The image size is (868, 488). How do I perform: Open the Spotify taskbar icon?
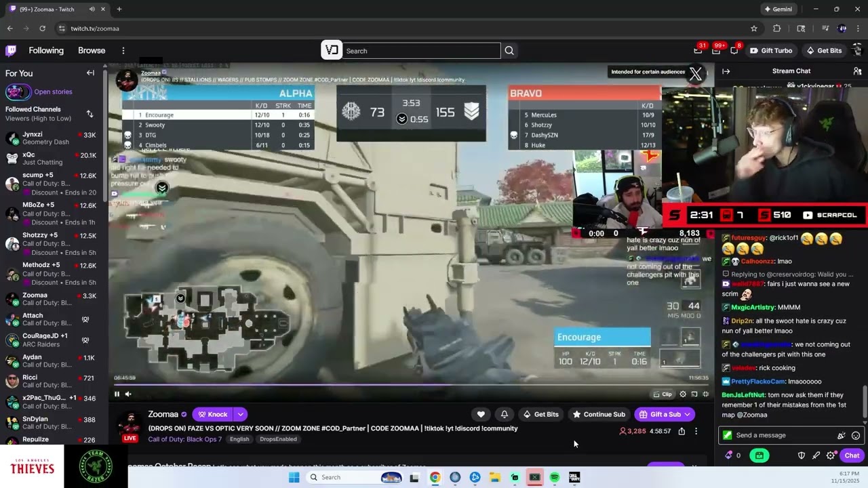pyautogui.click(x=555, y=477)
